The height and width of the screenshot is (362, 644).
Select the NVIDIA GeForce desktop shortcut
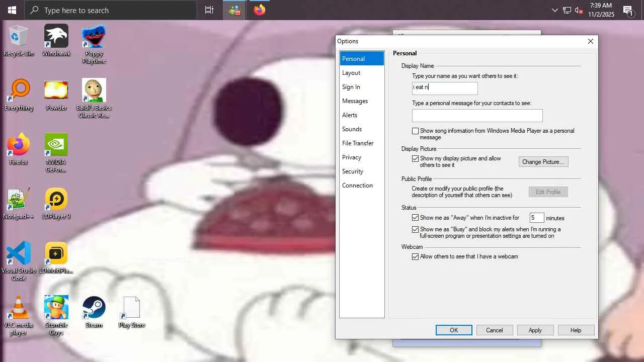point(56,153)
